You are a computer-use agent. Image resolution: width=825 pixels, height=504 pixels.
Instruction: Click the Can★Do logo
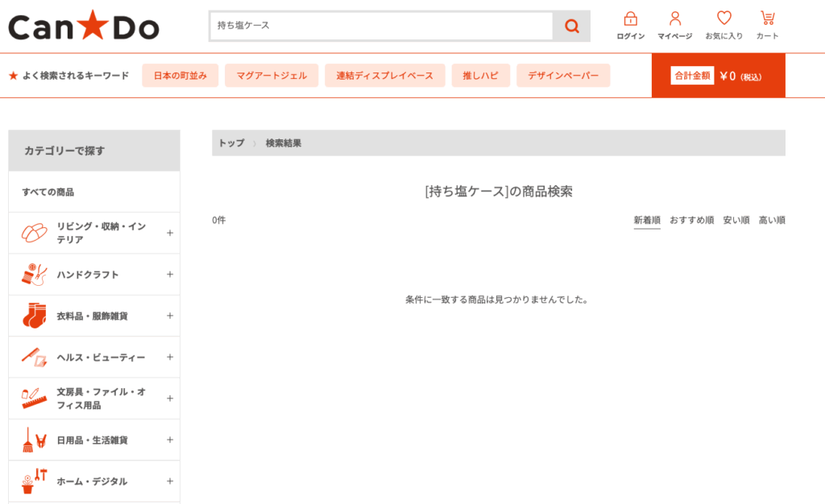(x=84, y=26)
